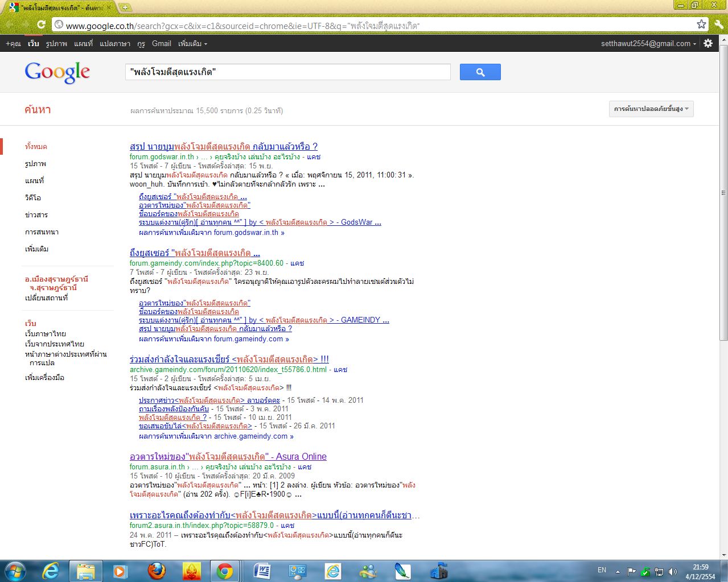Viewport: 728px width, 582px height.
Task: Expand เพิ่มเครื่องมือ search tools
Action: (x=44, y=378)
